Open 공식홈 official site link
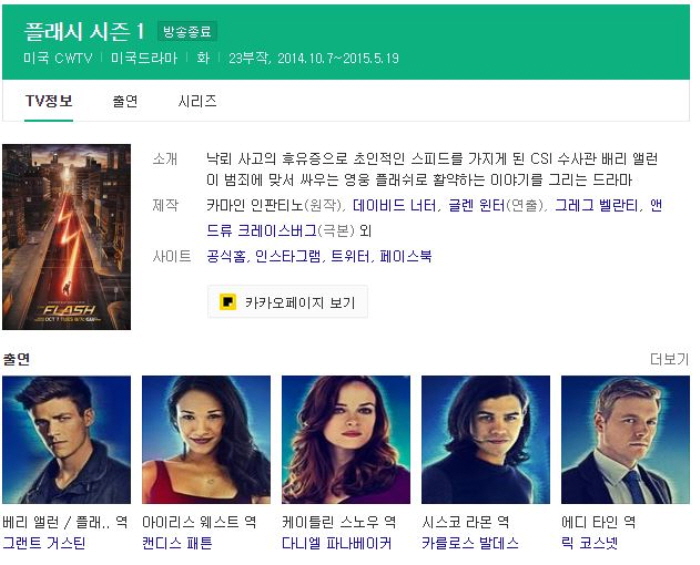700x565 pixels. tap(225, 256)
